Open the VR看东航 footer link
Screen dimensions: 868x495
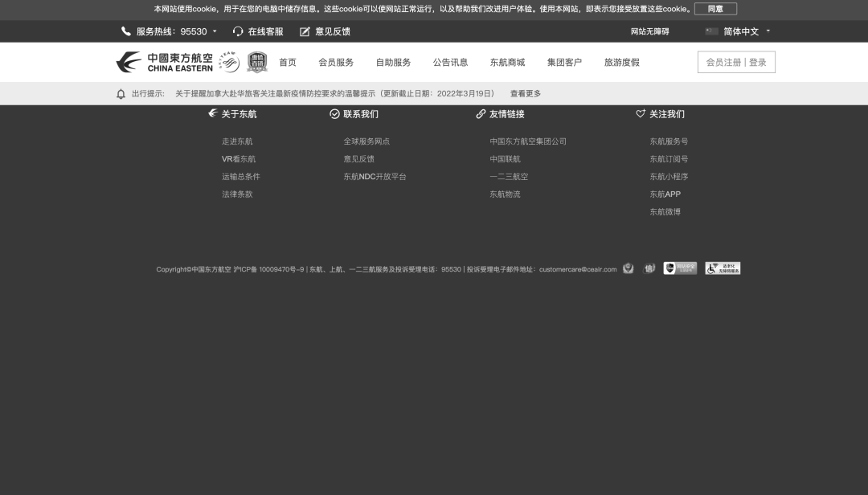click(x=239, y=159)
